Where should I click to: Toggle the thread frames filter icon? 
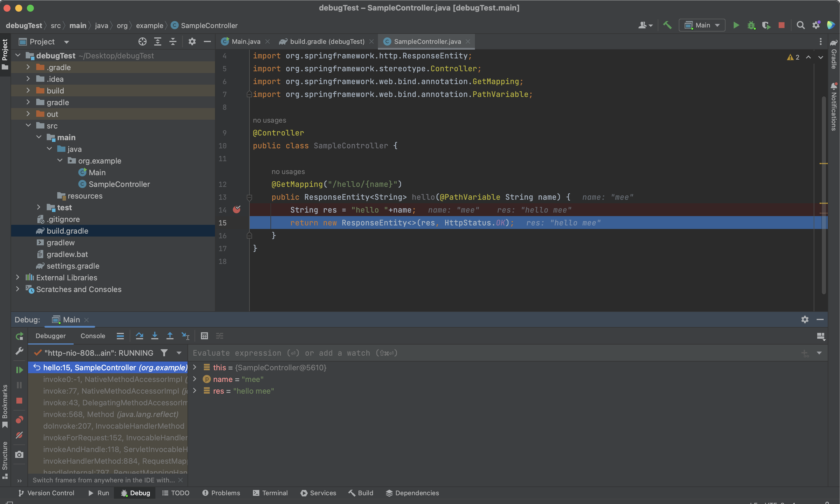coord(164,353)
